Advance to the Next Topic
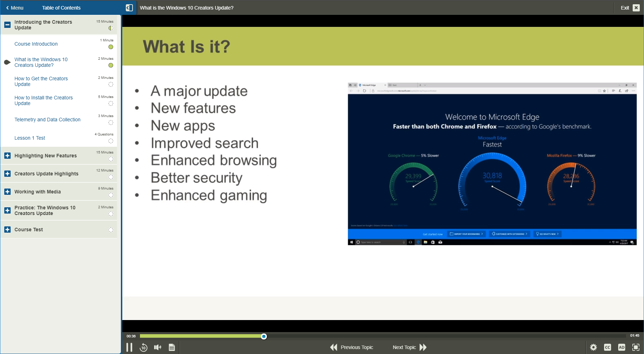 tap(409, 347)
